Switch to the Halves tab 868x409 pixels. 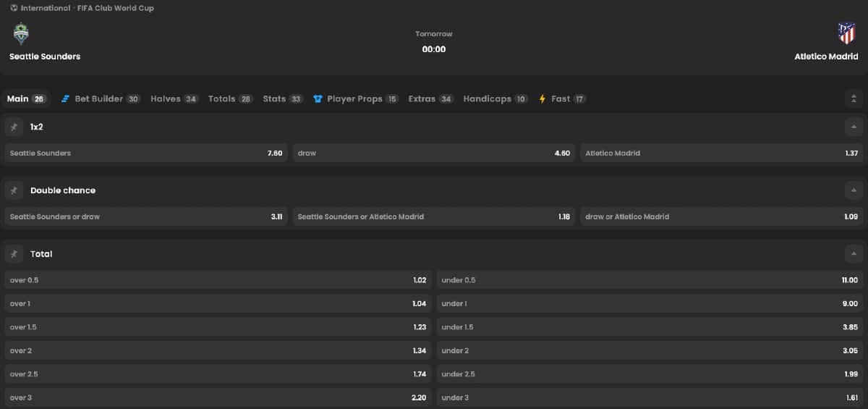(x=174, y=99)
